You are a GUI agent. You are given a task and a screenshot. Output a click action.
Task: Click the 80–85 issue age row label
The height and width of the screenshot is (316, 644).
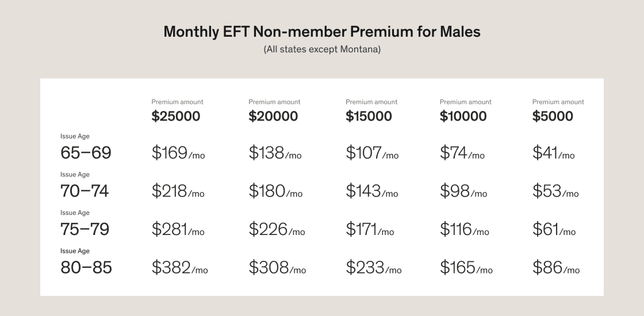pos(86,267)
